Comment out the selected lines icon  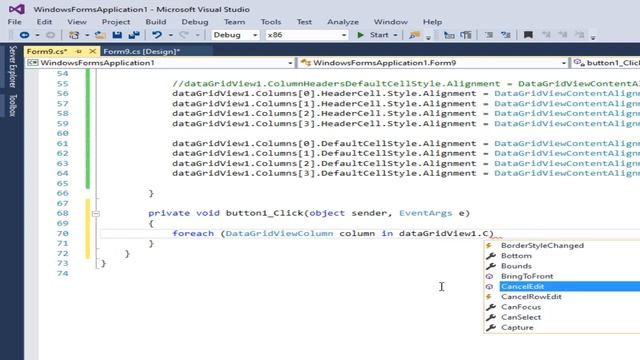tap(489, 35)
